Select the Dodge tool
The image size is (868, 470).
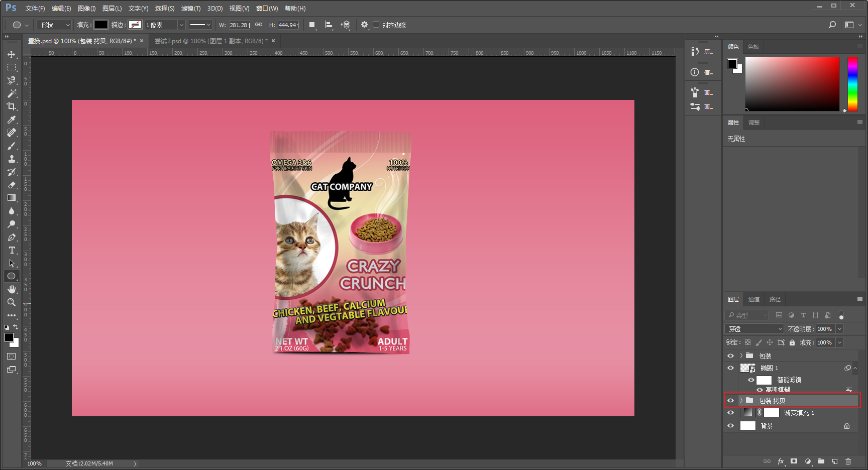12,224
